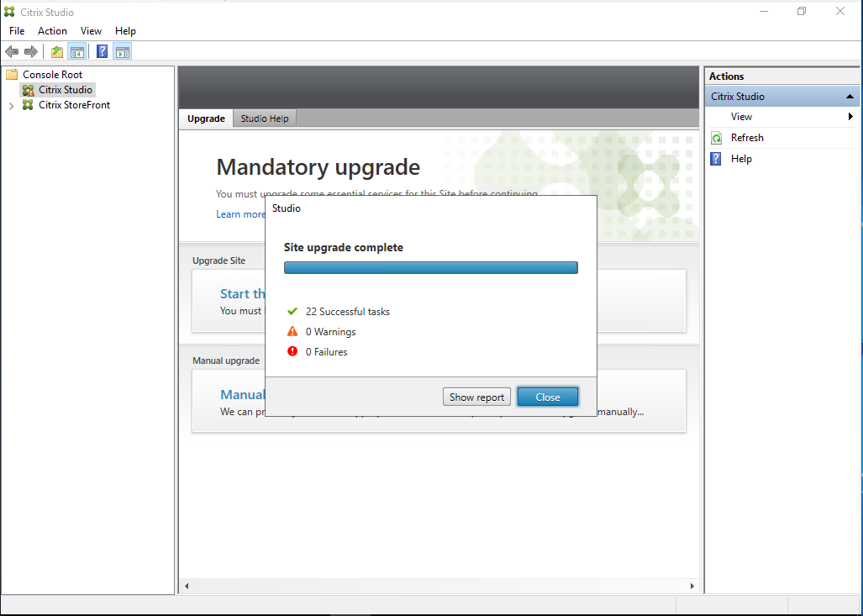Toggle the Show/Hide Action Pane toolbar icon

coord(122,52)
